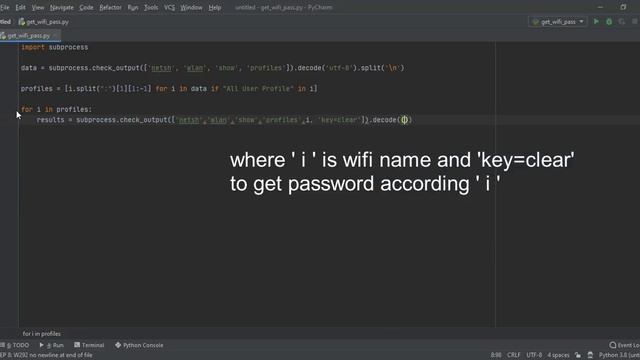Open the Navigate menu
The height and width of the screenshot is (360, 640).
(x=62, y=7)
